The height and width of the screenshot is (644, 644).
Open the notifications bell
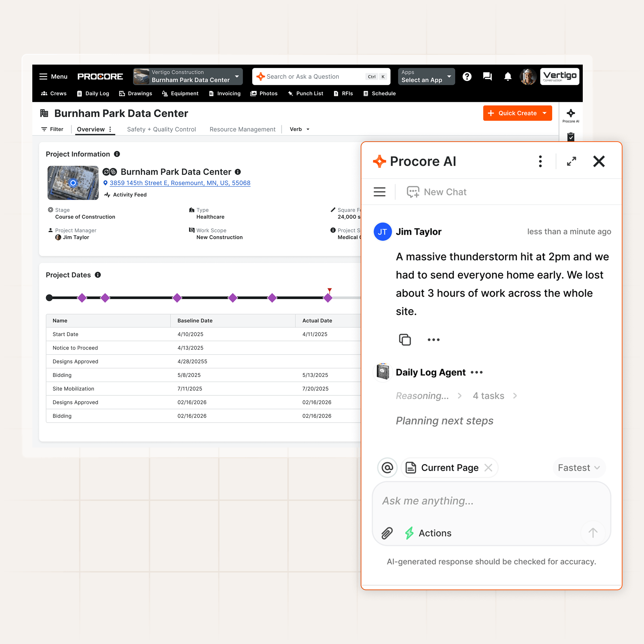pos(508,77)
